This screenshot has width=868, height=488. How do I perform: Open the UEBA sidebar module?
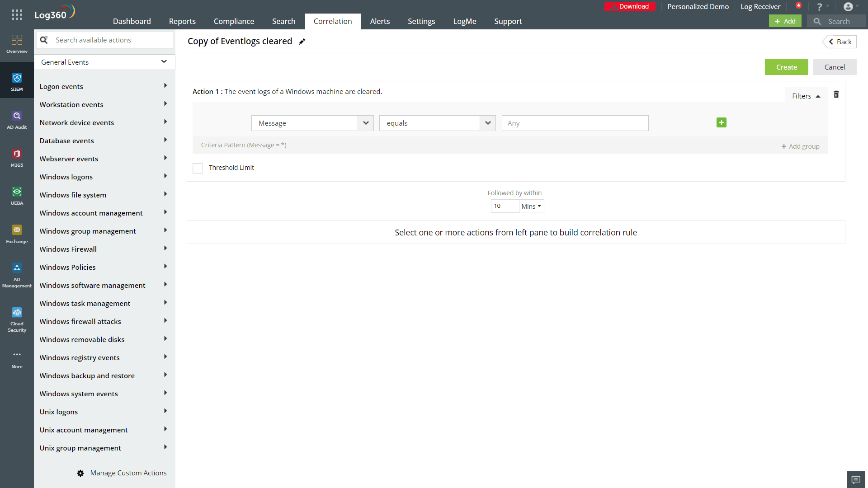pyautogui.click(x=17, y=196)
